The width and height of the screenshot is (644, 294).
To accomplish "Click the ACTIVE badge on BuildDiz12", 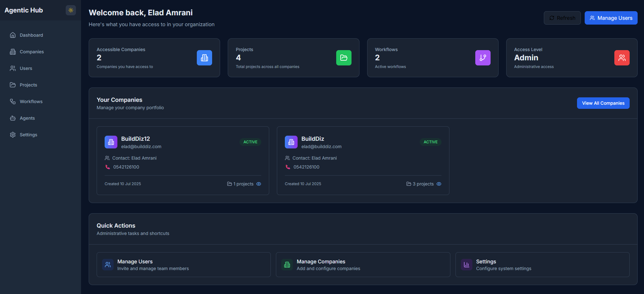I will tap(250, 142).
